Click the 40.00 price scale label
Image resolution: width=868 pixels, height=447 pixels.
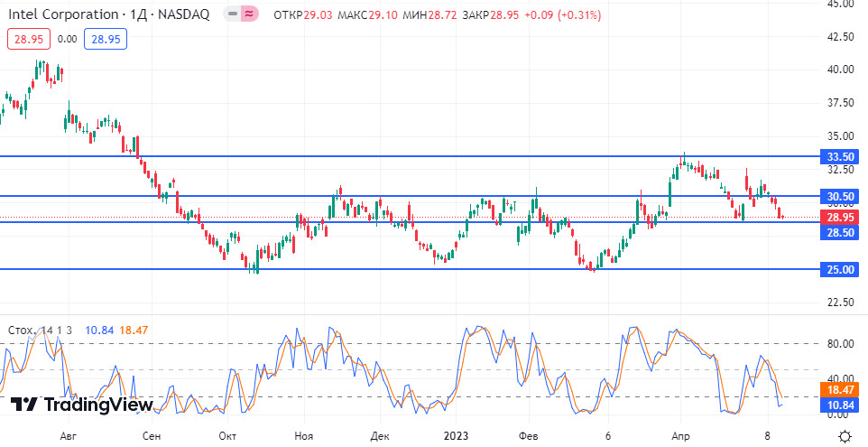pyautogui.click(x=839, y=70)
